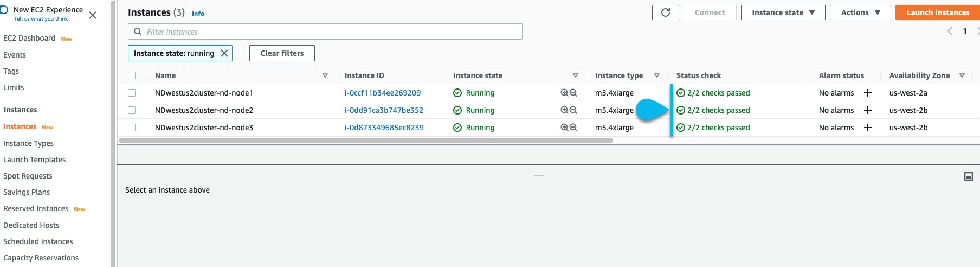Open Capacity Reservations in sidebar
The image size is (980, 267).
tap(41, 258)
